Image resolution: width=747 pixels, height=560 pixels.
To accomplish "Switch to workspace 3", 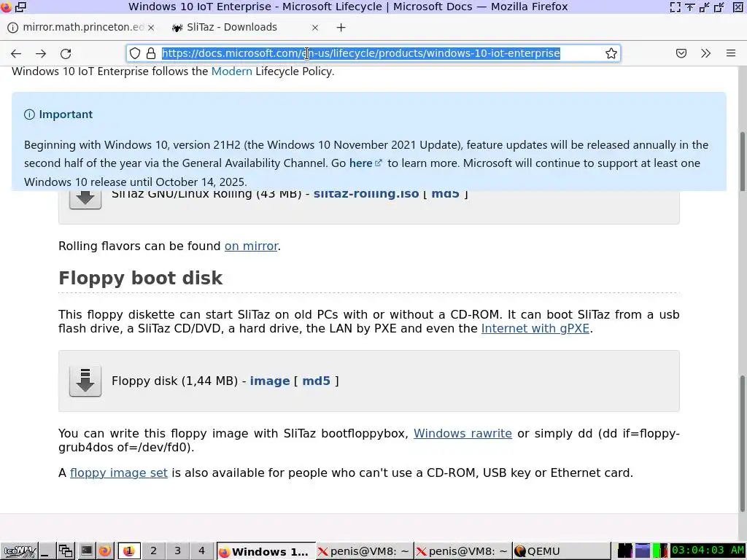I will pyautogui.click(x=178, y=551).
